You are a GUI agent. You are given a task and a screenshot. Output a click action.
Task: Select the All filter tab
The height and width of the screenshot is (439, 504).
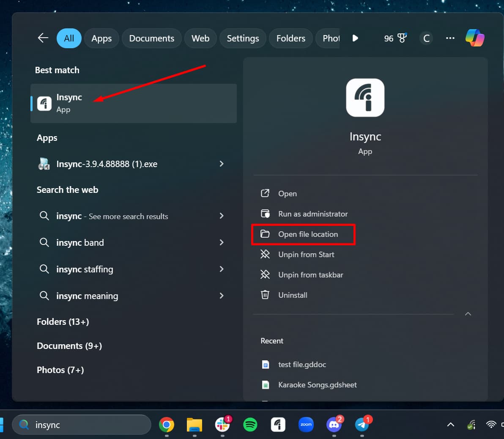point(69,38)
